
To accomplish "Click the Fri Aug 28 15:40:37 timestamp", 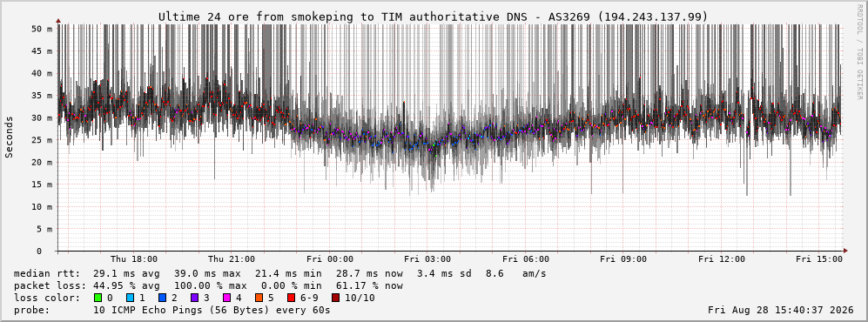I will coord(781,310).
